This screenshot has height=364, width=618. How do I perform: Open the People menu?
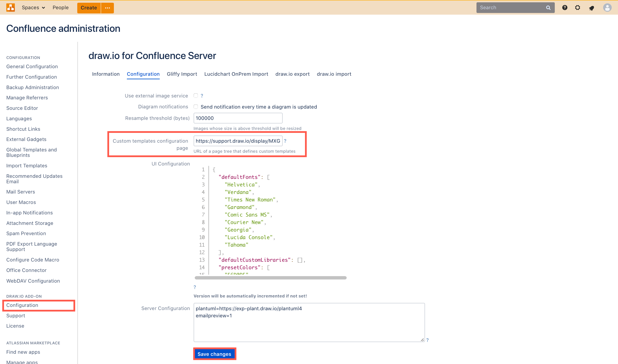[x=60, y=7]
